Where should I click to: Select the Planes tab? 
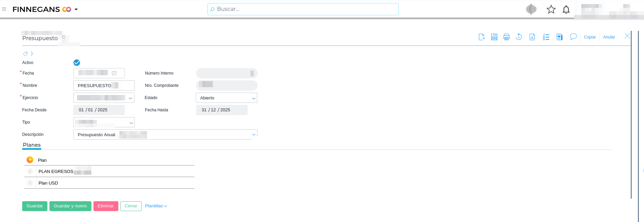[x=32, y=145]
